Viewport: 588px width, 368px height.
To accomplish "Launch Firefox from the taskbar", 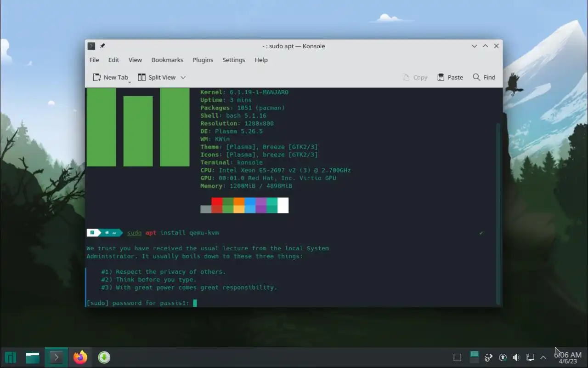I will 80,357.
